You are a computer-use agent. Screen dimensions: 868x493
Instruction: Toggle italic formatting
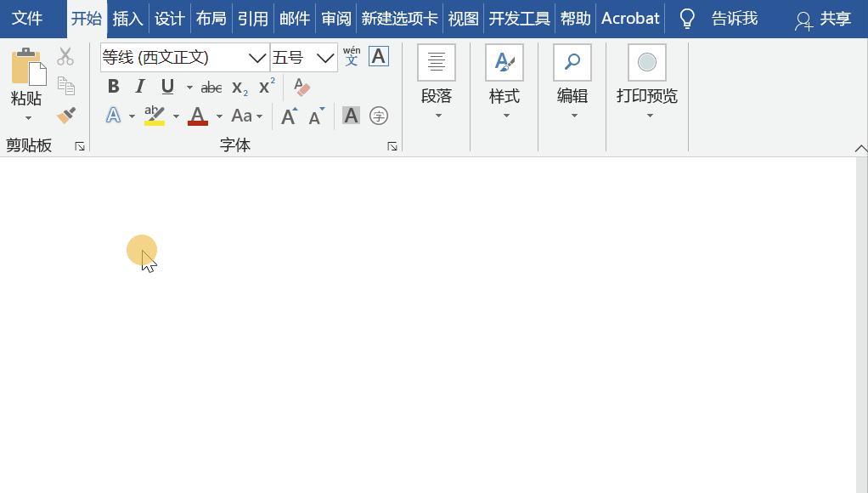pos(139,86)
